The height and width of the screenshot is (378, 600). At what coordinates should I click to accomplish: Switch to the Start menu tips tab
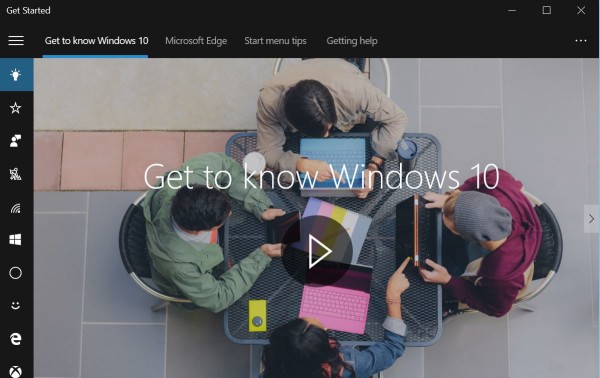pyautogui.click(x=275, y=41)
